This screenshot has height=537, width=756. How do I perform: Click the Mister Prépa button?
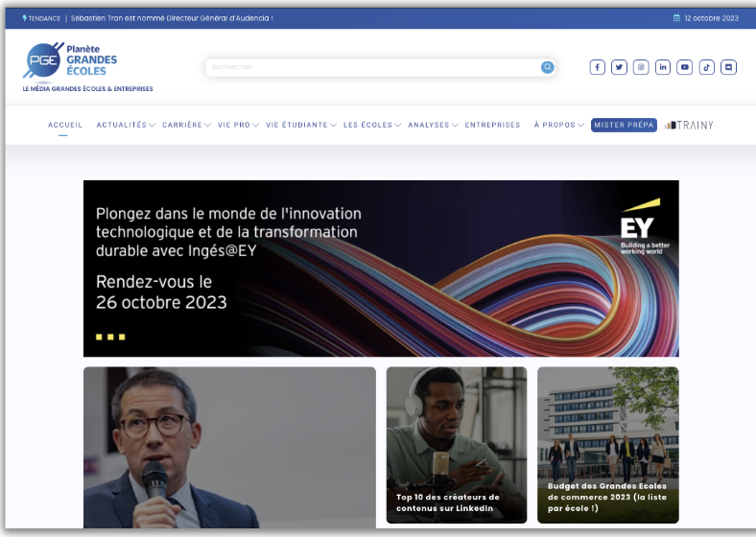(x=624, y=125)
